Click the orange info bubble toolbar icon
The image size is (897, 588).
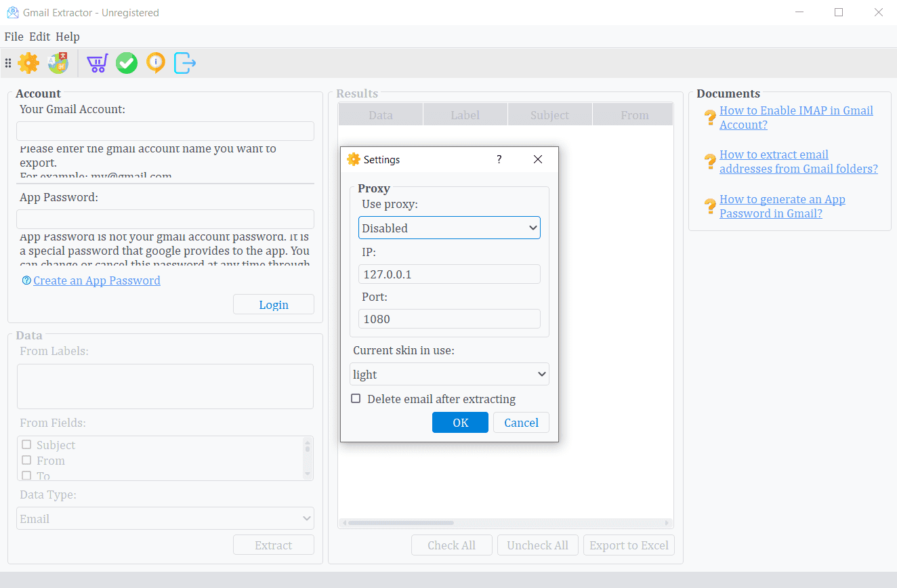[x=156, y=63]
